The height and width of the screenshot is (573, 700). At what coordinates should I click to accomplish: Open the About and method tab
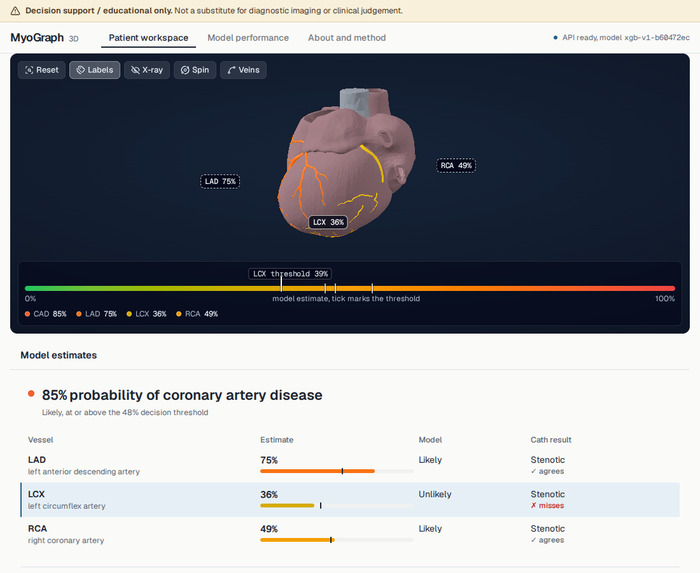coord(347,38)
